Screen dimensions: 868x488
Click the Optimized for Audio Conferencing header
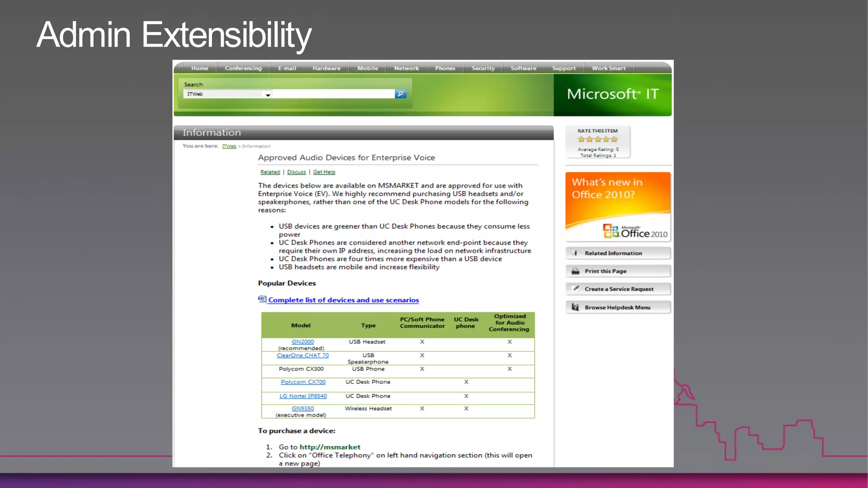click(509, 323)
